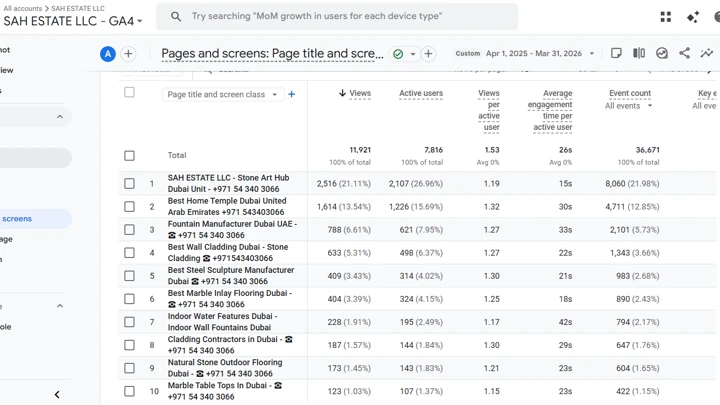Select the checkbox for row 8 Cladding Contractors
The image size is (720, 405).
click(x=129, y=345)
